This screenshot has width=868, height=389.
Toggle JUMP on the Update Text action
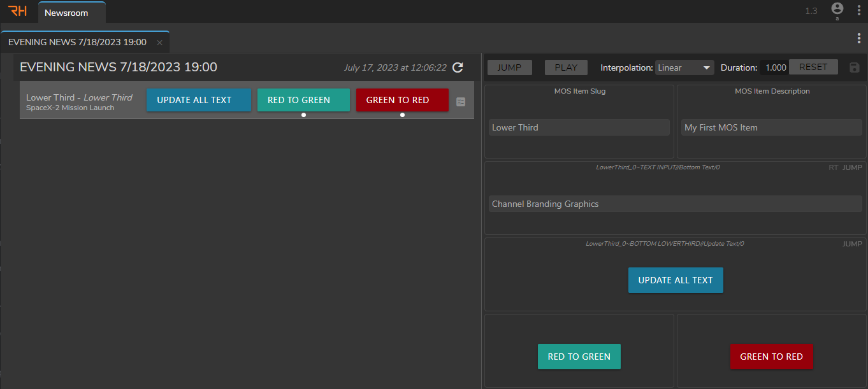852,244
